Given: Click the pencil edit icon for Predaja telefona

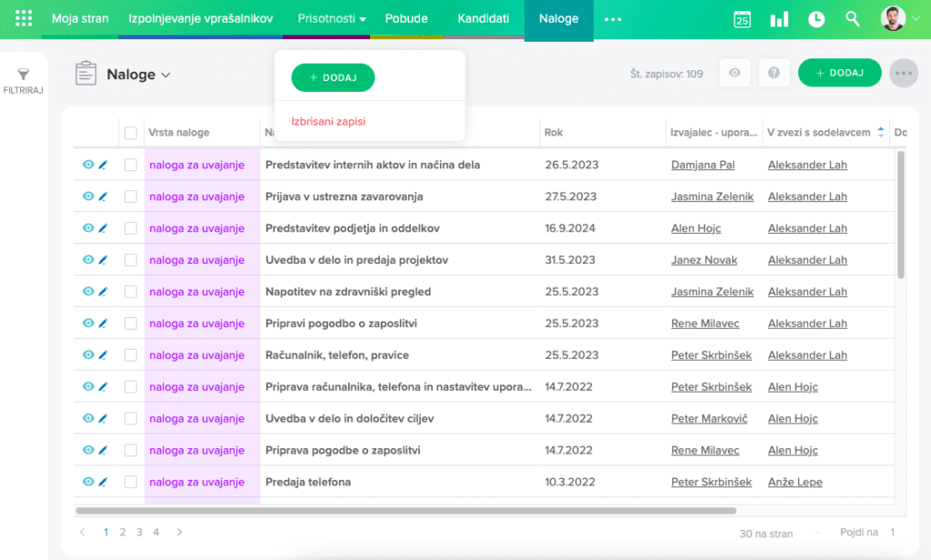Looking at the screenshot, I should 103,482.
